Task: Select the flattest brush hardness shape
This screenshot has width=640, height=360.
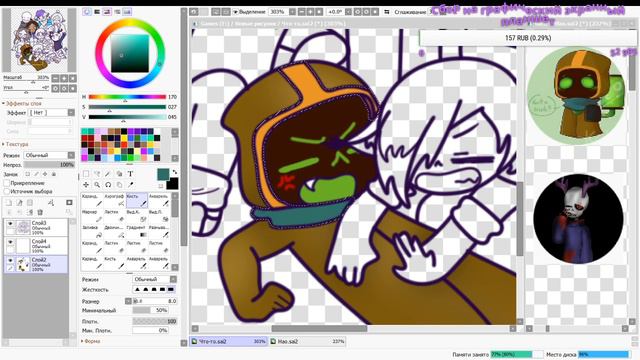Action: coord(171,289)
